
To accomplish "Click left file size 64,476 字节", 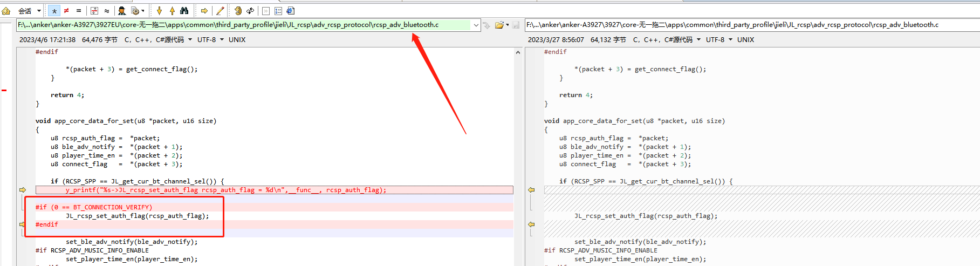I will point(100,40).
